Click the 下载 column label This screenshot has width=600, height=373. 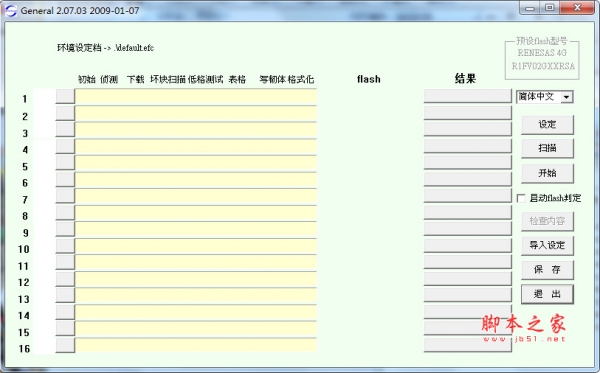pyautogui.click(x=135, y=80)
